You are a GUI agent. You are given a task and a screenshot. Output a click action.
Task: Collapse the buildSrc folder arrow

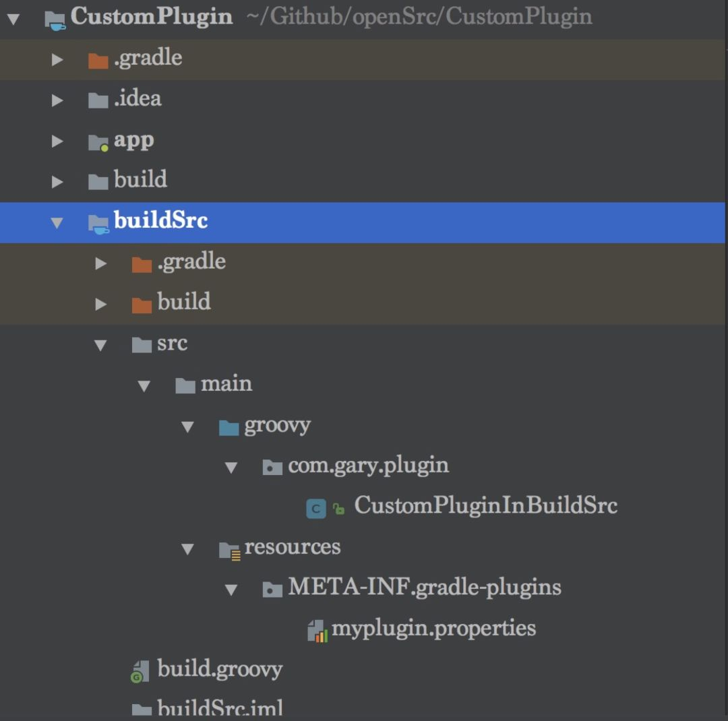[x=57, y=223]
